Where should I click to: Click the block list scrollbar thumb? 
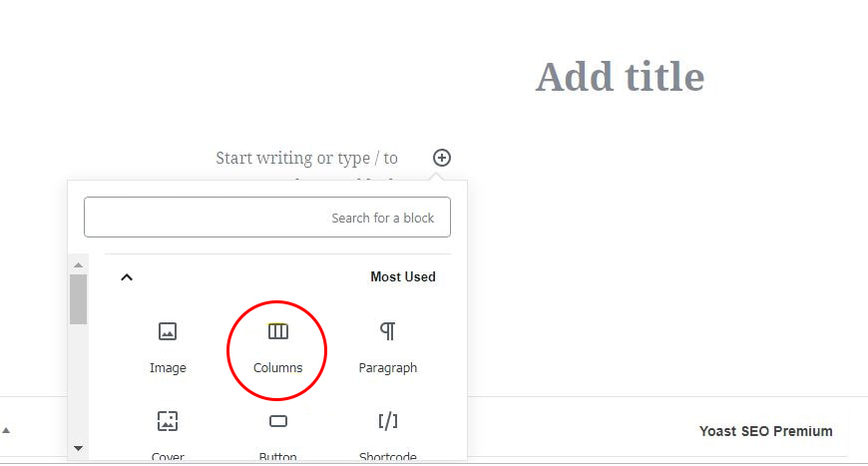pos(78,299)
